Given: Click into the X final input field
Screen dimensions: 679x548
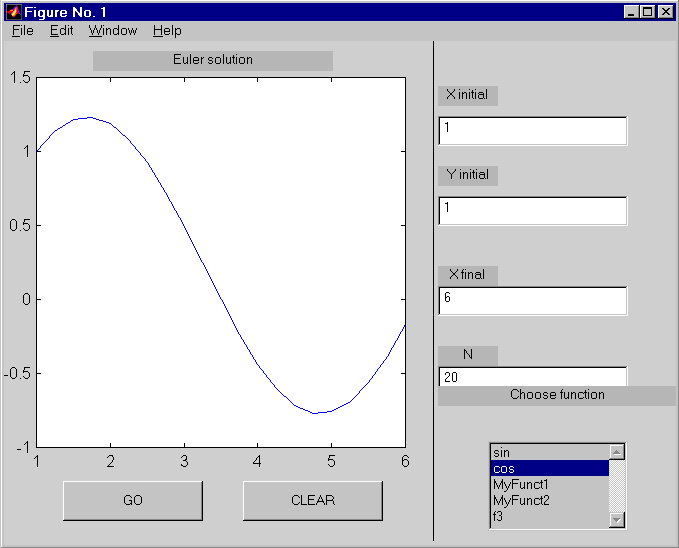Looking at the screenshot, I should pos(533,301).
